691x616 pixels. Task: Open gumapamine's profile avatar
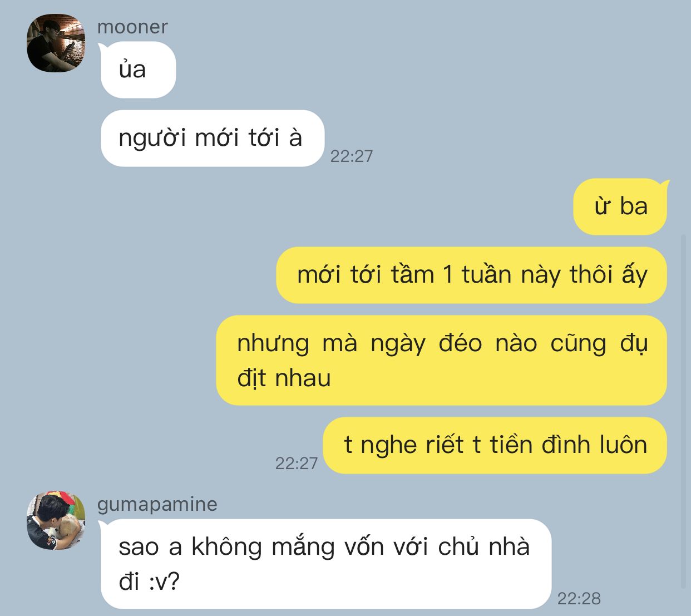point(56,520)
